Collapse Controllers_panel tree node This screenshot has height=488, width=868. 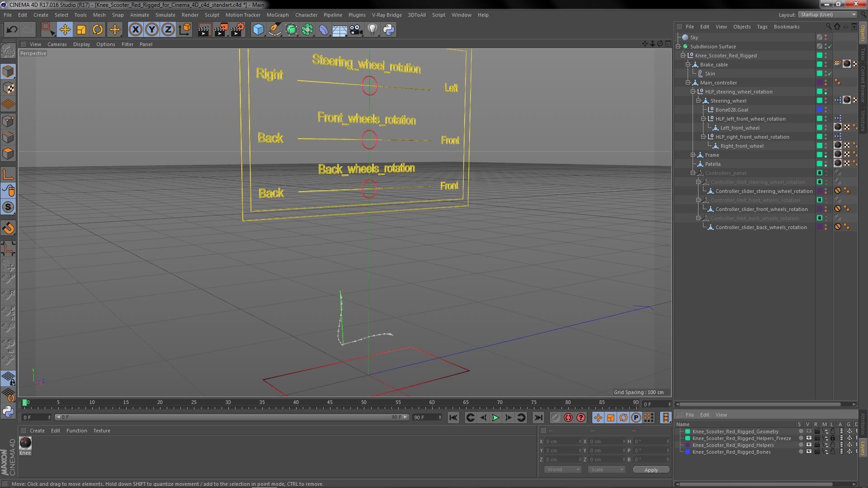693,173
